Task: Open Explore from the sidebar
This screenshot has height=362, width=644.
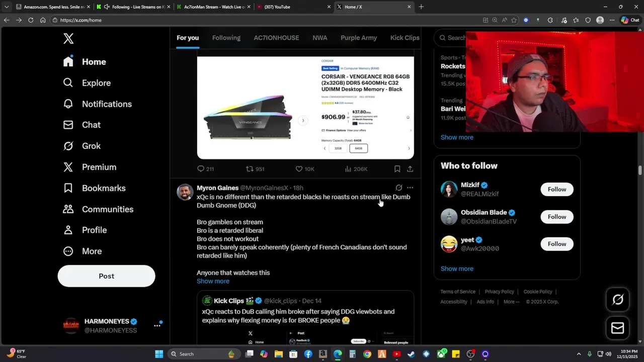Action: coord(87,83)
